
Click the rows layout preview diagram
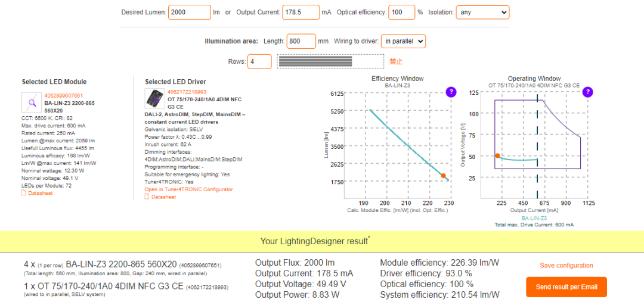pos(330,61)
